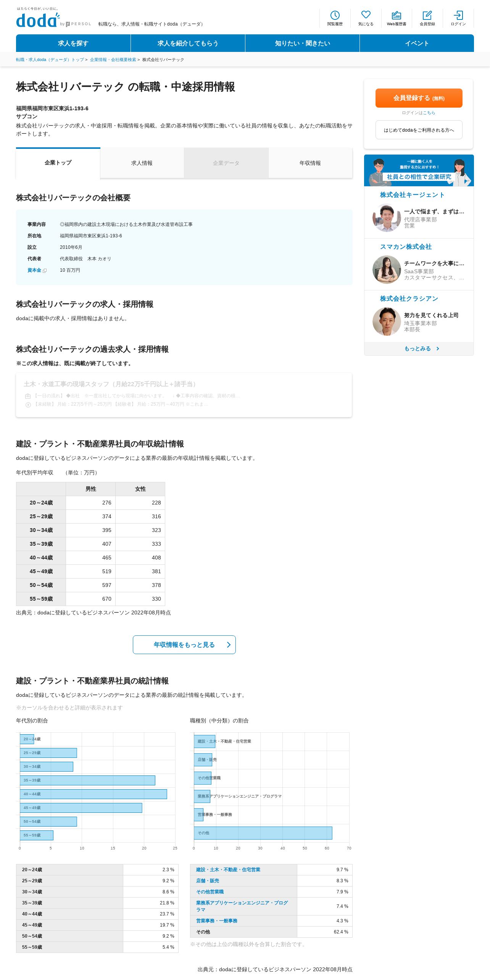The width and height of the screenshot is (490, 980).
Task: Open スマカン株式会社 company link
Action: (406, 247)
